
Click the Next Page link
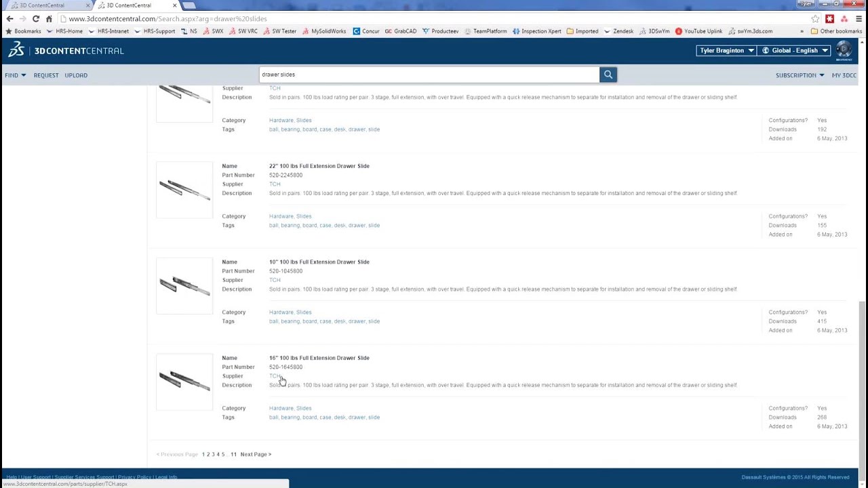pos(256,455)
